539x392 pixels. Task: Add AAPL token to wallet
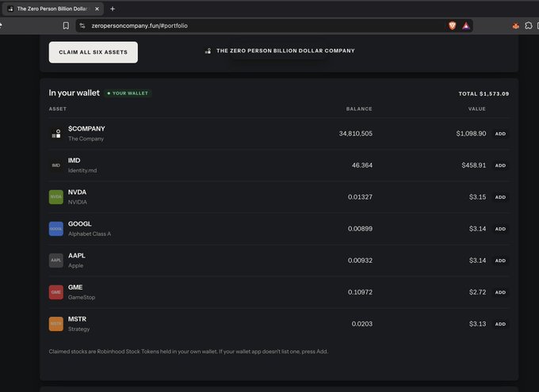(500, 261)
